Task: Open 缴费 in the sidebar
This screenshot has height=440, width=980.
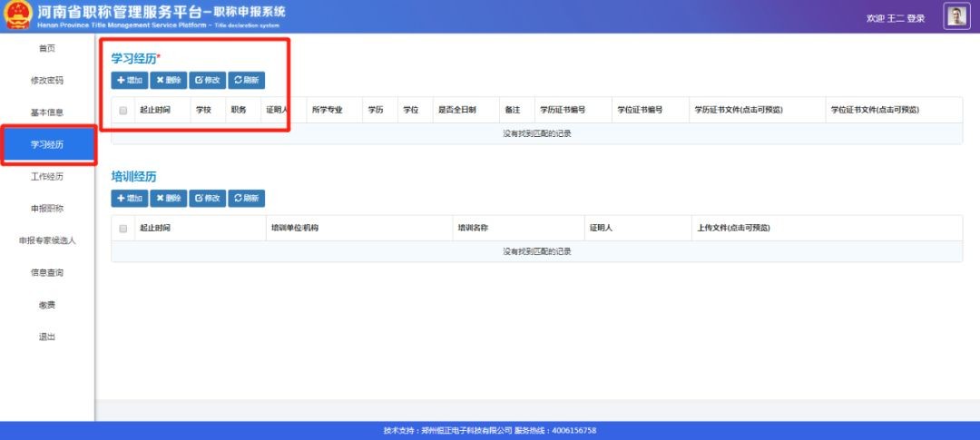Action: 47,305
